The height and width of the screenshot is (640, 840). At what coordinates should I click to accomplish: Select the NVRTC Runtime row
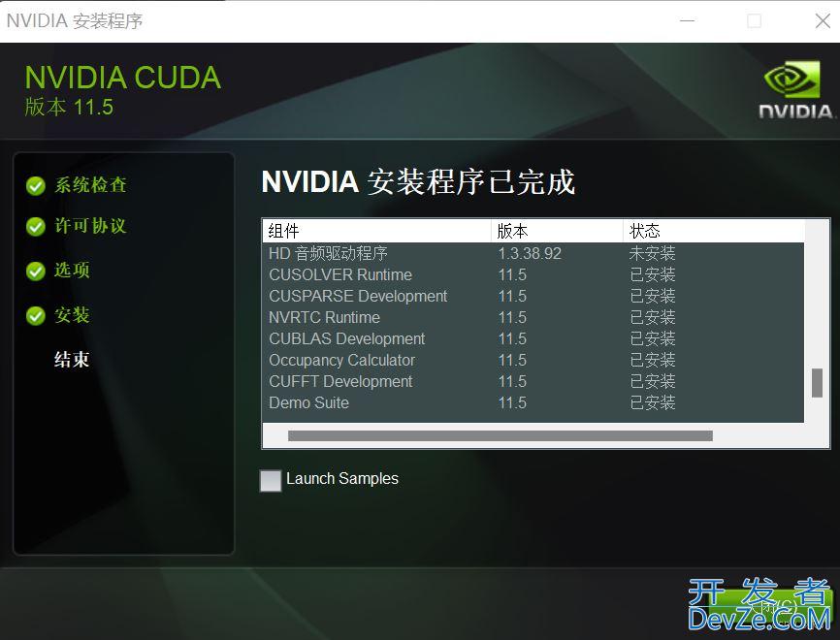click(533, 318)
